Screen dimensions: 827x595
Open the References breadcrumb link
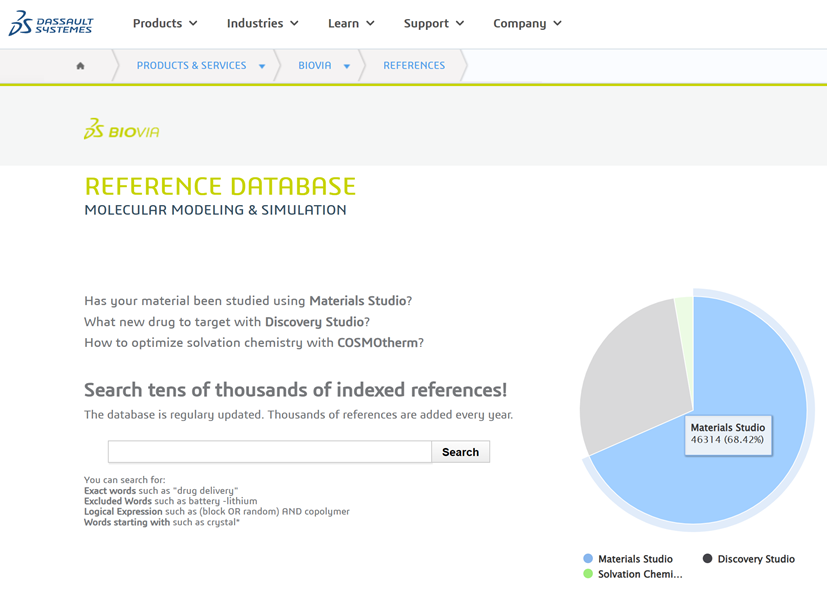(414, 66)
